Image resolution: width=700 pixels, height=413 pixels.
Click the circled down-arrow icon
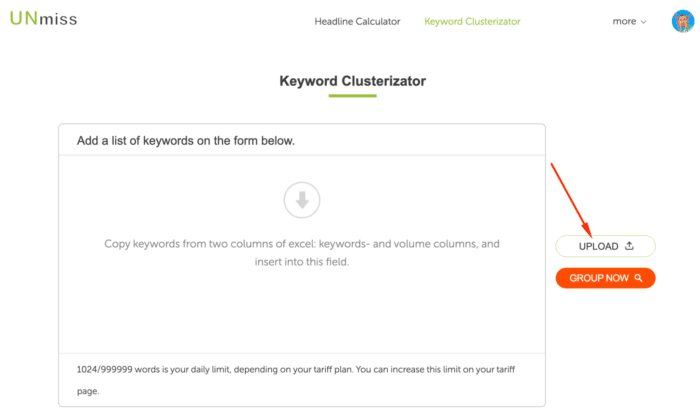(x=302, y=200)
